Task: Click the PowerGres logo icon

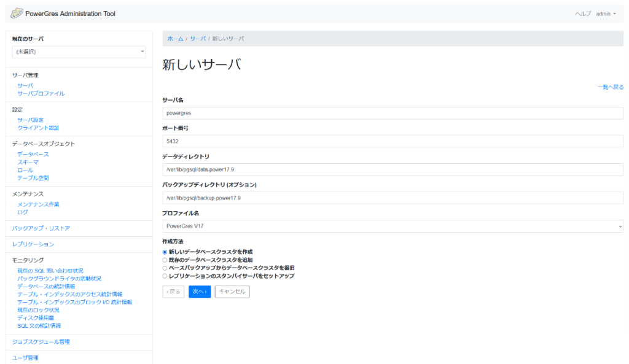Action: click(17, 14)
